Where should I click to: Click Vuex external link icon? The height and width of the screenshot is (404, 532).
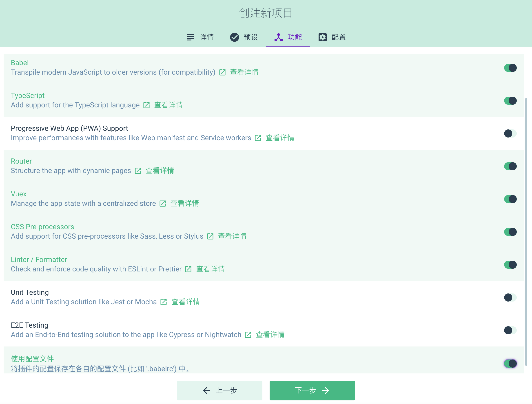pyautogui.click(x=163, y=204)
